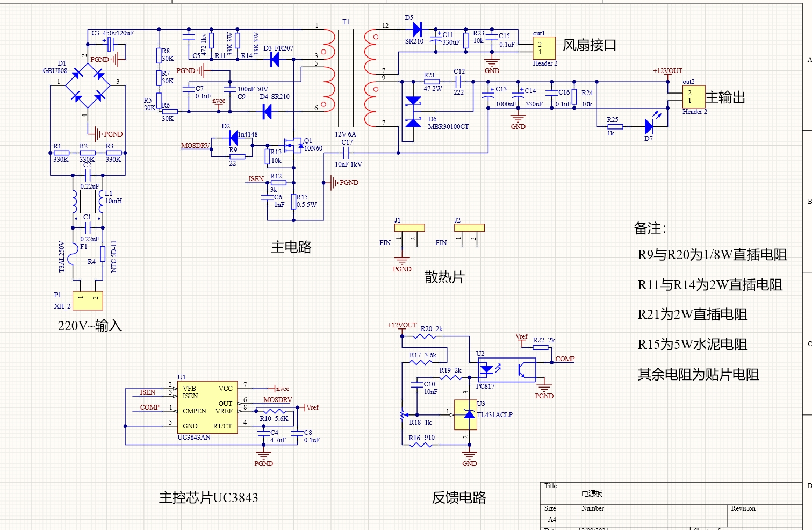Image resolution: width=812 pixels, height=530 pixels.
Task: Select the U1 UC3843AN chip body
Action: pyautogui.click(x=207, y=407)
